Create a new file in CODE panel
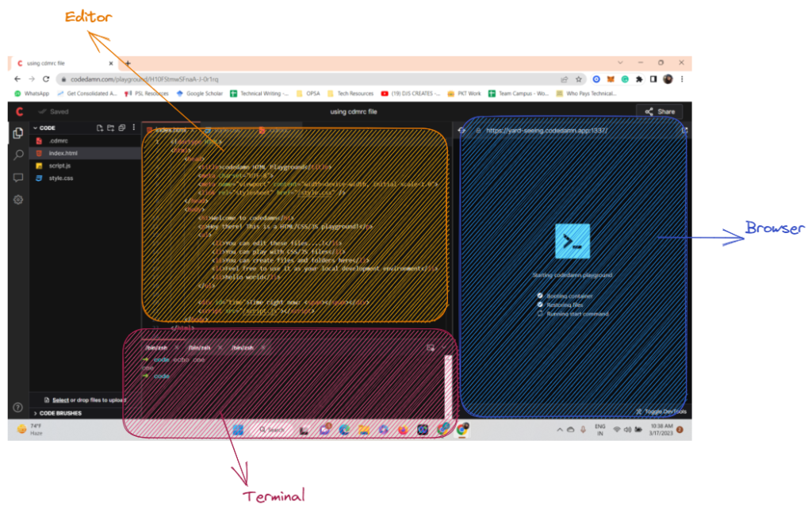Screen dimensions: 812x513 pos(99,128)
